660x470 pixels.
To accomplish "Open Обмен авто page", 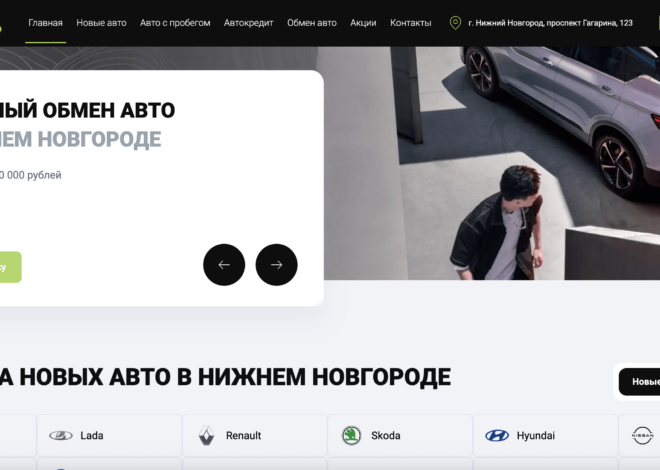I will point(312,23).
